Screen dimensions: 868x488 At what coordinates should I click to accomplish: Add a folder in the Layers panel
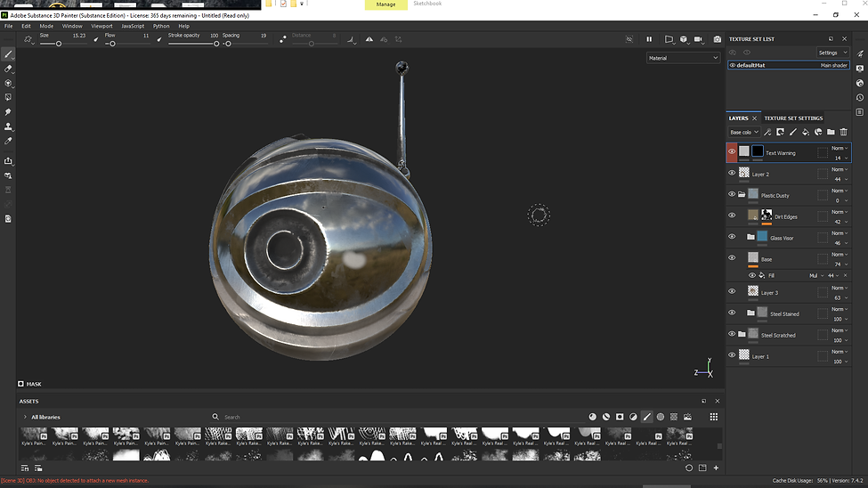pyautogui.click(x=831, y=132)
